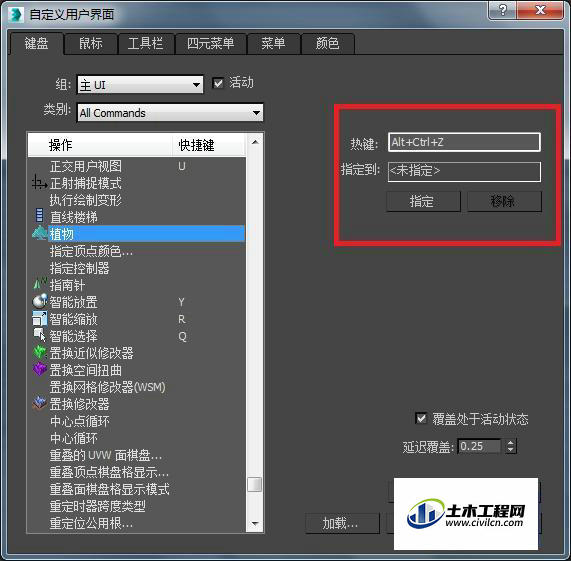Screen dimensions: 571x561
Task: Click the action list scrollbar thumb
Action: 255,485
